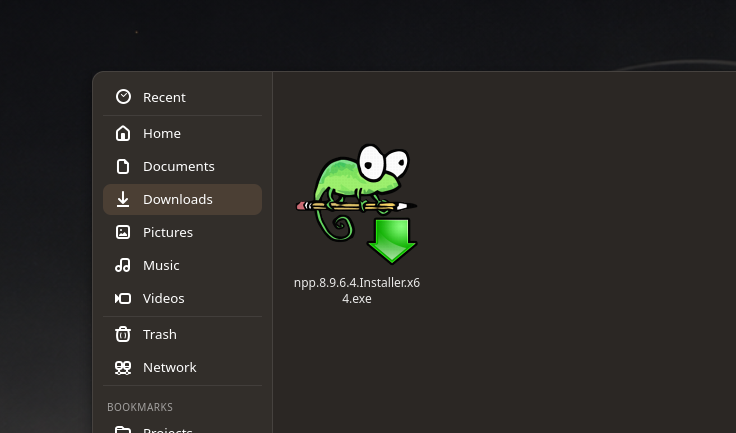Click the npp.8.9.6.4.Installer.x64.exe file name
The image size is (736, 433).
(x=357, y=291)
